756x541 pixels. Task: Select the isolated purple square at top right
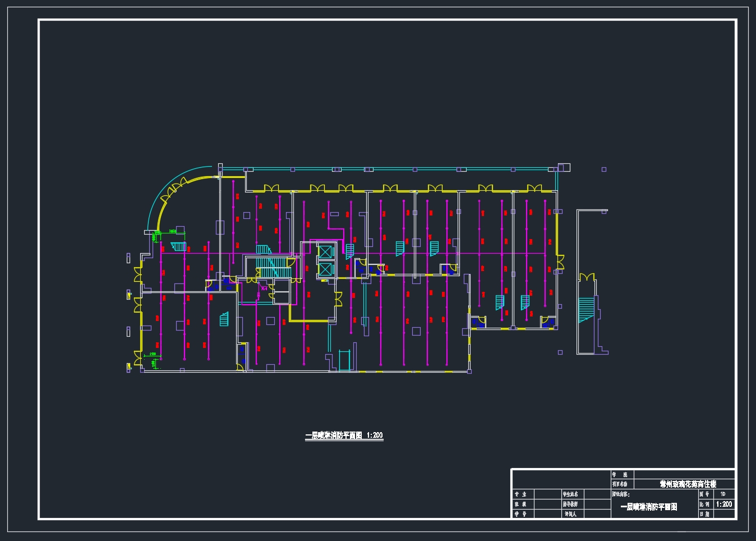604,169
